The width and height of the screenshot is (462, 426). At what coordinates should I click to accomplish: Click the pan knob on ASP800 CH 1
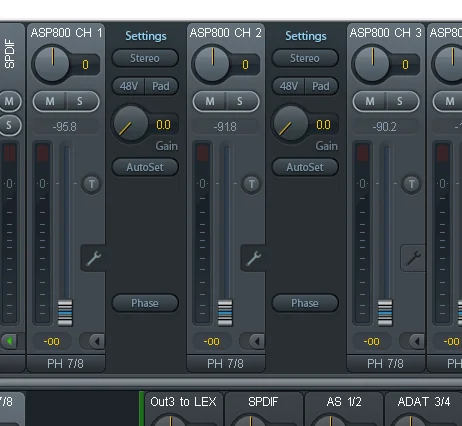[x=52, y=63]
